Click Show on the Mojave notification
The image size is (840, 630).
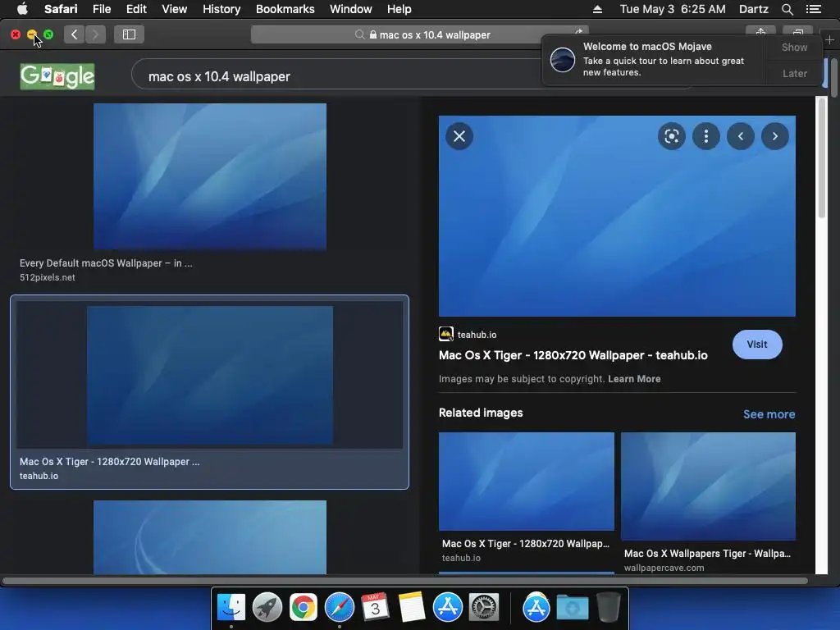794,47
